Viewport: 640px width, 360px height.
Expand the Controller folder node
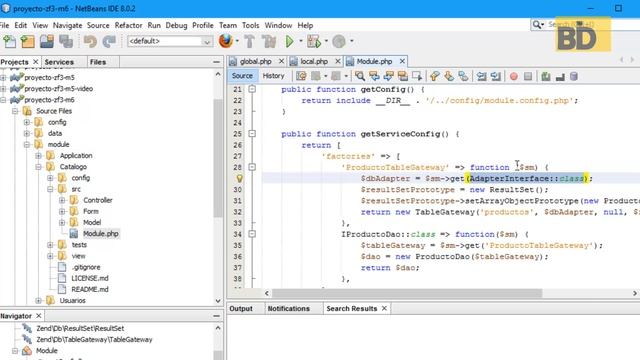click(62, 200)
